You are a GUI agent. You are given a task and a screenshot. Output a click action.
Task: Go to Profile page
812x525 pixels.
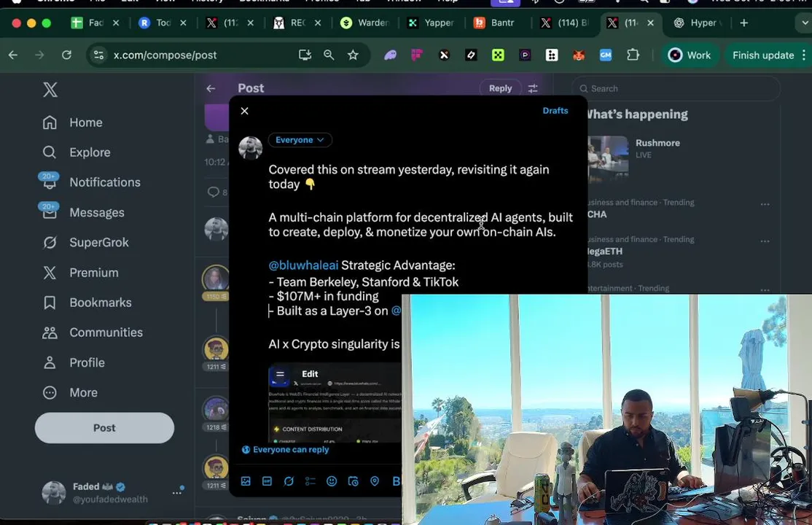74,363
